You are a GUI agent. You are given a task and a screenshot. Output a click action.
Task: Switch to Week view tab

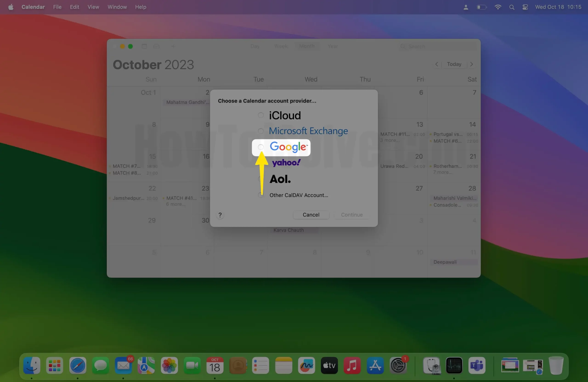click(281, 46)
